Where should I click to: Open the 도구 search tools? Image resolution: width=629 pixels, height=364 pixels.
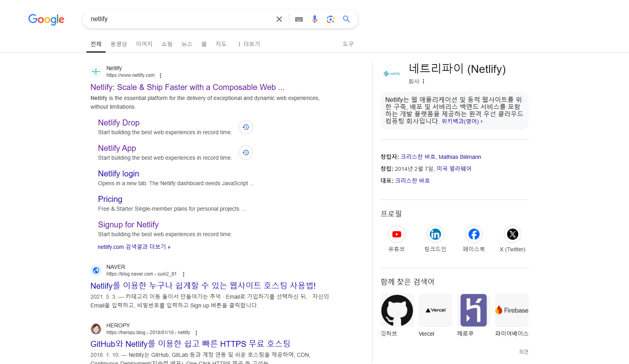coord(348,44)
